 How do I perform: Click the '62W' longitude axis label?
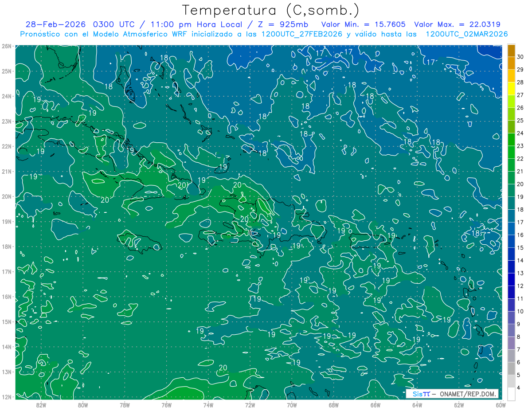click(459, 404)
